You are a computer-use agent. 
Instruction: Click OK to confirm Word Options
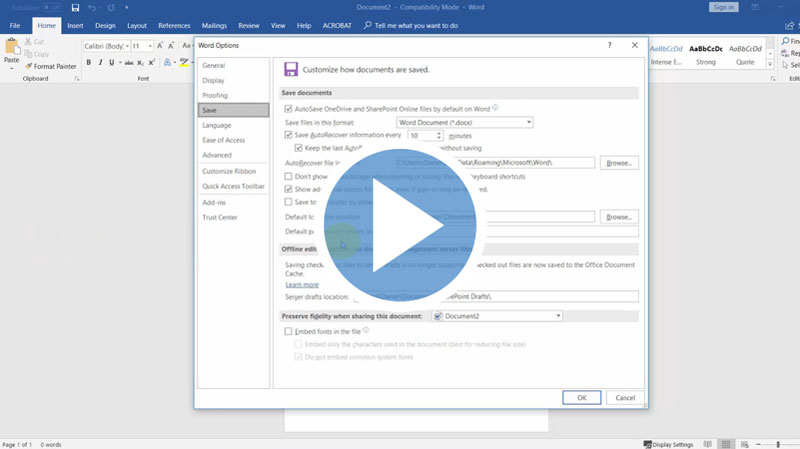coord(581,397)
